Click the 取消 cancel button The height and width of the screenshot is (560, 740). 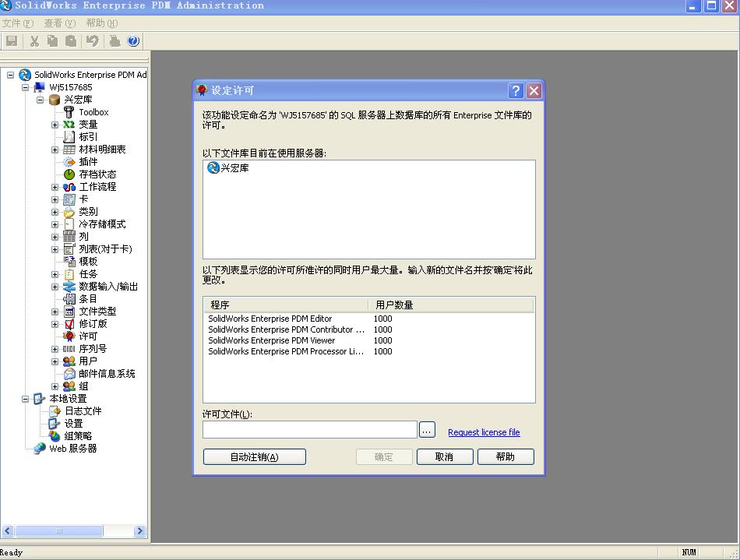pyautogui.click(x=445, y=456)
